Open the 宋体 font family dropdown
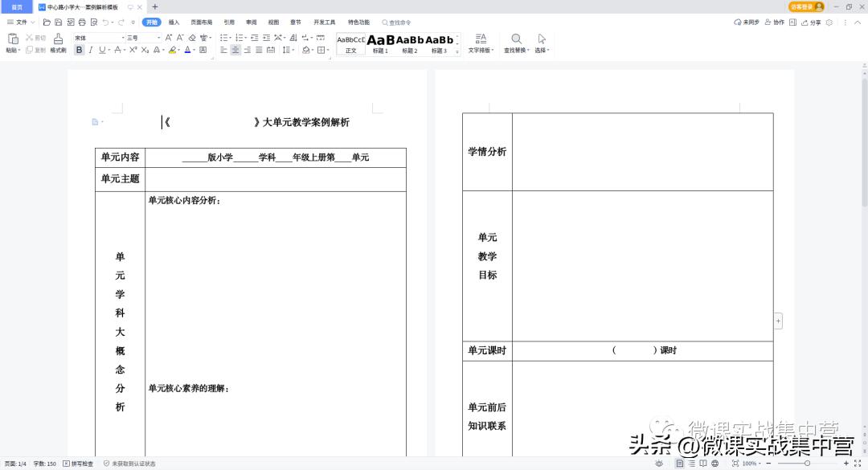Image resolution: width=868 pixels, height=470 pixels. [123, 38]
